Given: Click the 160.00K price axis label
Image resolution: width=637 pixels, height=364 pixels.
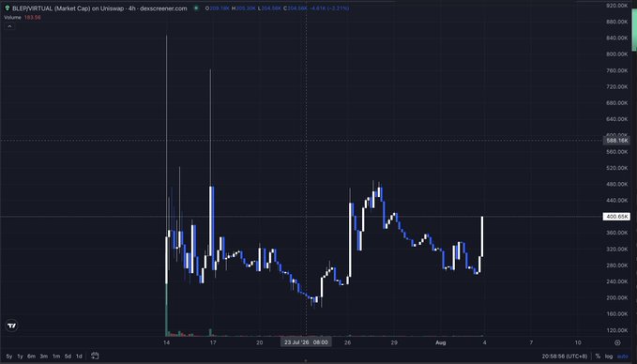Looking at the screenshot, I should pos(616,314).
